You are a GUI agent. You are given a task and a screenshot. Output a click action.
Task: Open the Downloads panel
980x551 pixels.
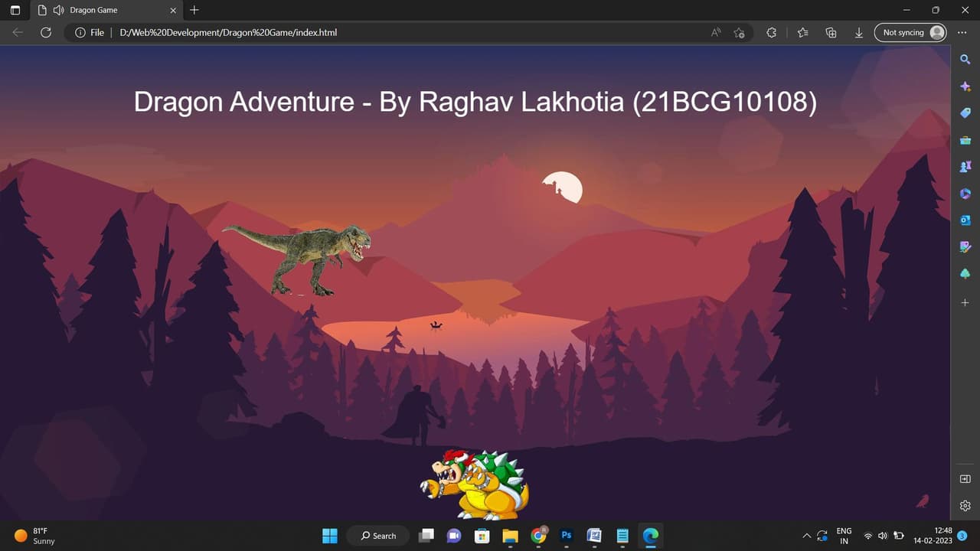click(859, 33)
